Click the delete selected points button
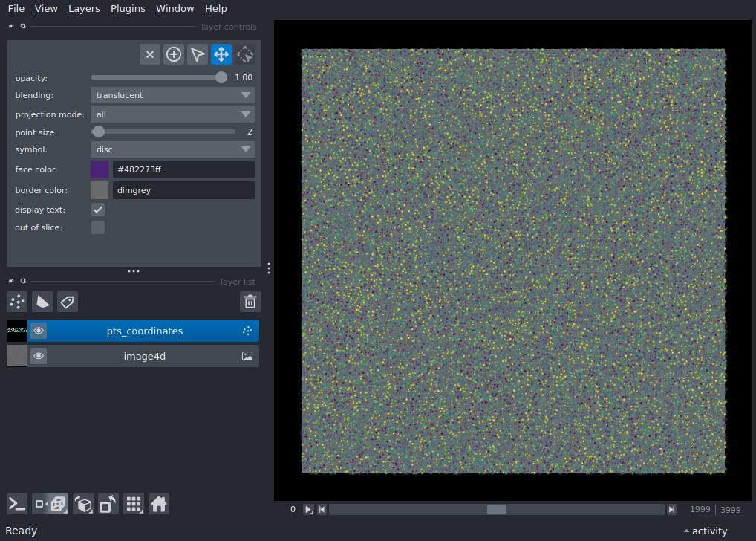This screenshot has height=541, width=756. (x=150, y=54)
